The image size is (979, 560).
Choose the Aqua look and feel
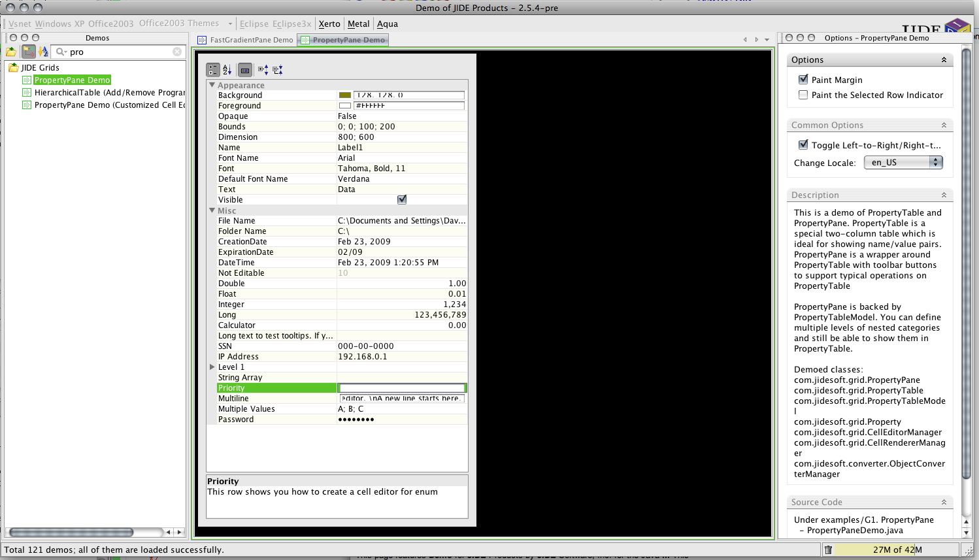point(388,24)
